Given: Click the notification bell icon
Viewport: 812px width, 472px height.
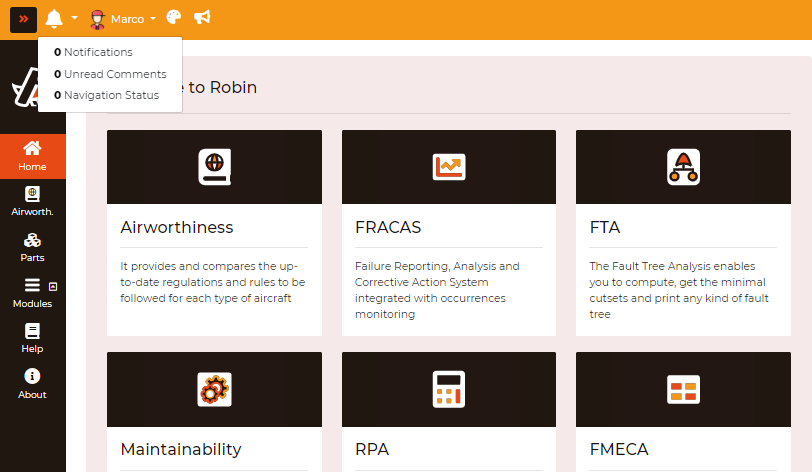Looking at the screenshot, I should coord(54,19).
